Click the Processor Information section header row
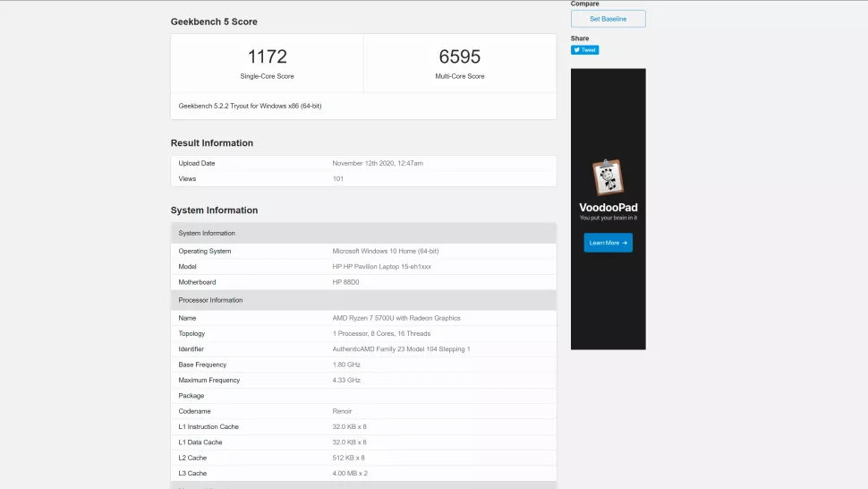Viewport: 868px width, 489px height. 363,300
